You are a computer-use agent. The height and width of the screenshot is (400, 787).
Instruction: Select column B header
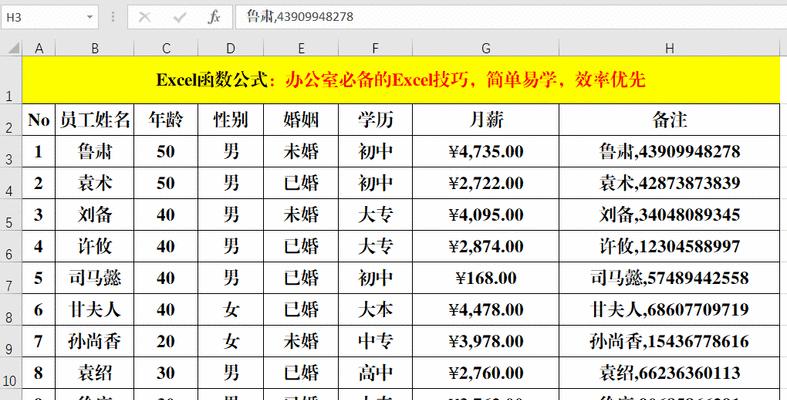[x=94, y=48]
